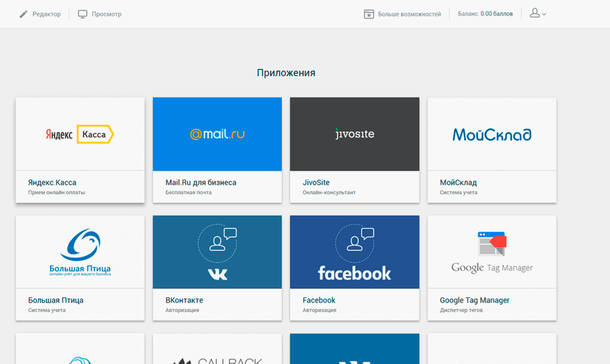Click the jivosite logo thumbnail
Screen dimensions: 610x364
click(x=354, y=134)
